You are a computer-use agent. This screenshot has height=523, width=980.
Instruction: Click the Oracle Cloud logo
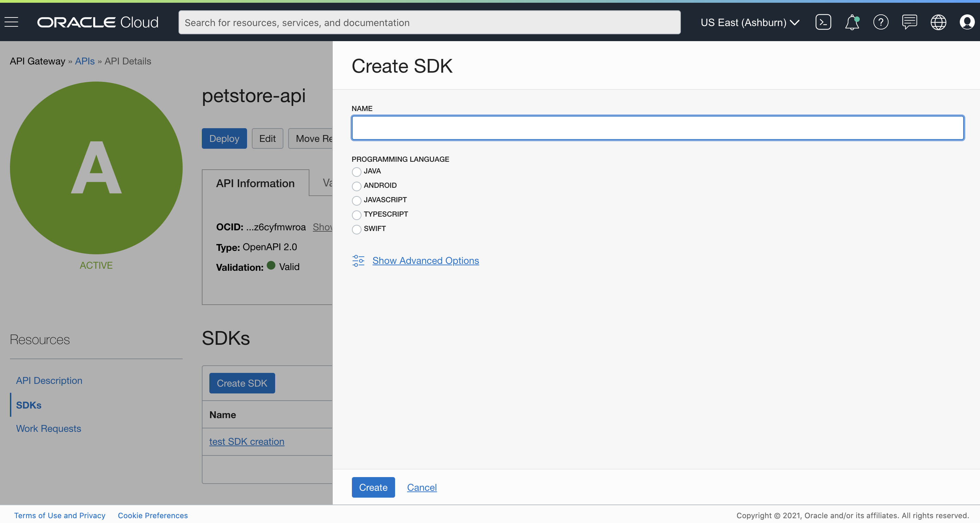click(x=97, y=22)
